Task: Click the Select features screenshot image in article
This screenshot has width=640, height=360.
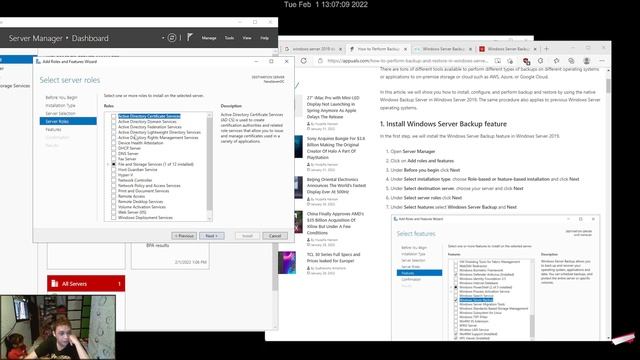Action: pyautogui.click(x=495, y=277)
